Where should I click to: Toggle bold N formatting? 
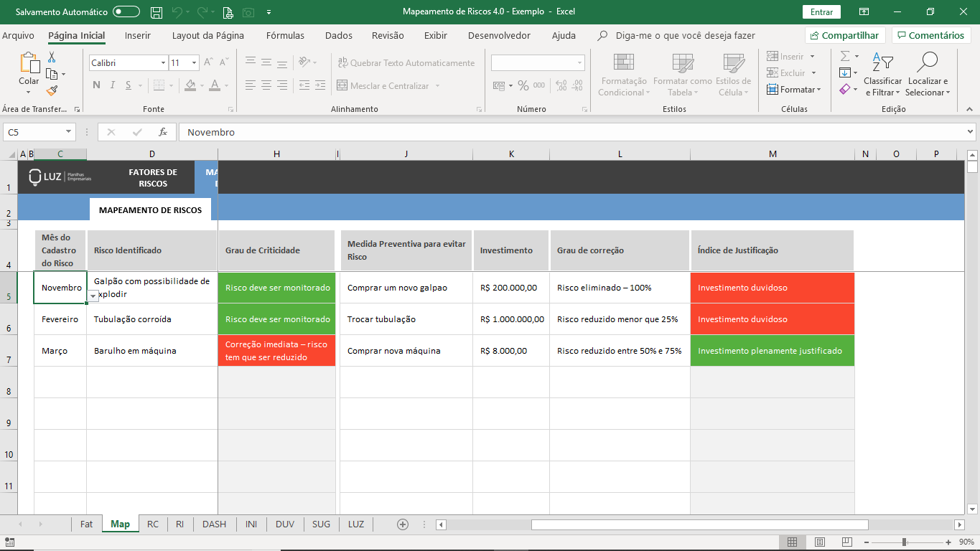pos(96,85)
